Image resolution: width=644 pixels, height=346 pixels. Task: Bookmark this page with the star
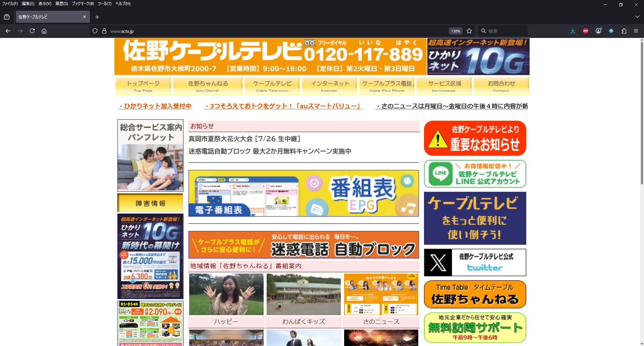[469, 31]
